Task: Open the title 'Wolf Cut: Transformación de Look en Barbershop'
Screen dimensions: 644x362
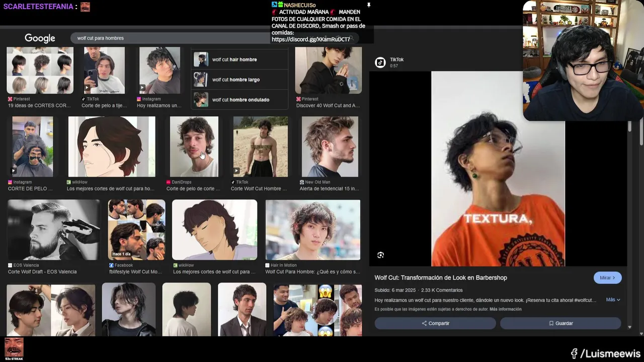Action: [441, 278]
